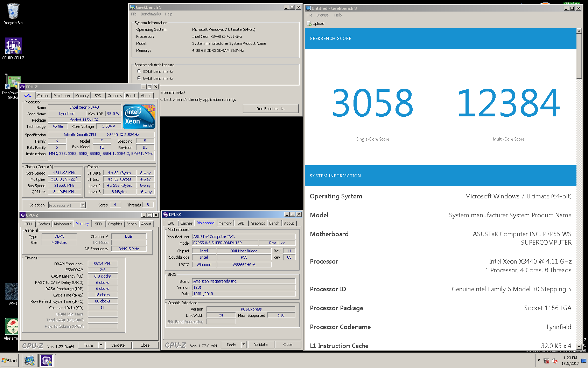Open Tools dropdown arrow in Mainboard window
The width and height of the screenshot is (588, 368).
click(244, 345)
